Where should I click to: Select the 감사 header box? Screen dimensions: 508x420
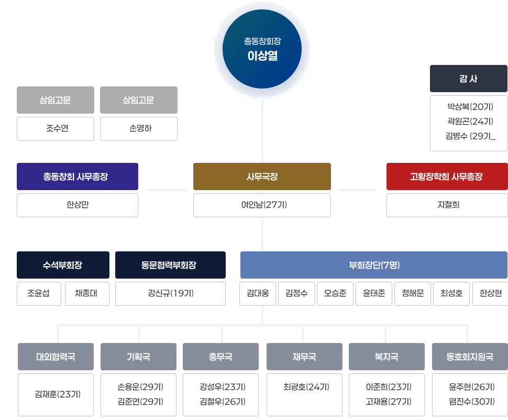(468, 79)
